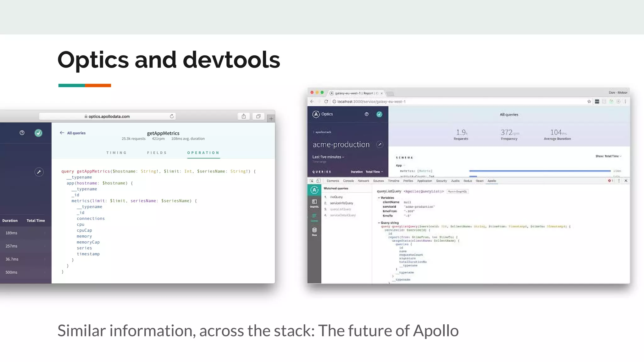Open help icon beside Optics logo
The height and width of the screenshot is (362, 644).
[x=367, y=114]
